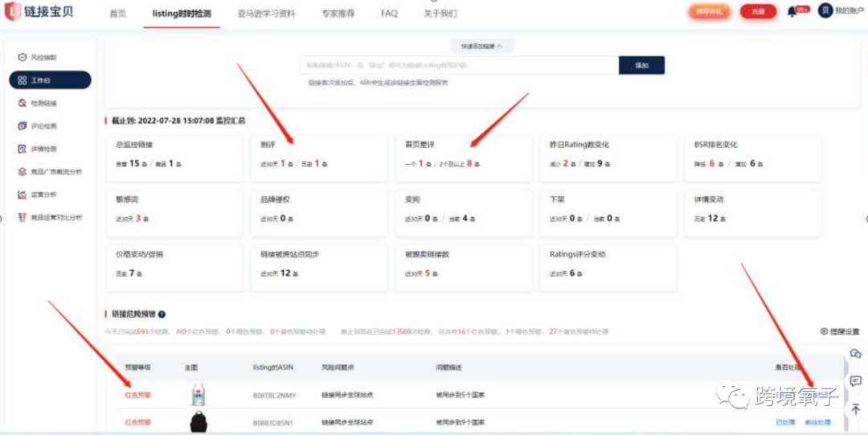
Task: Click the help question mark beside 链接危险预警
Action: [x=162, y=314]
